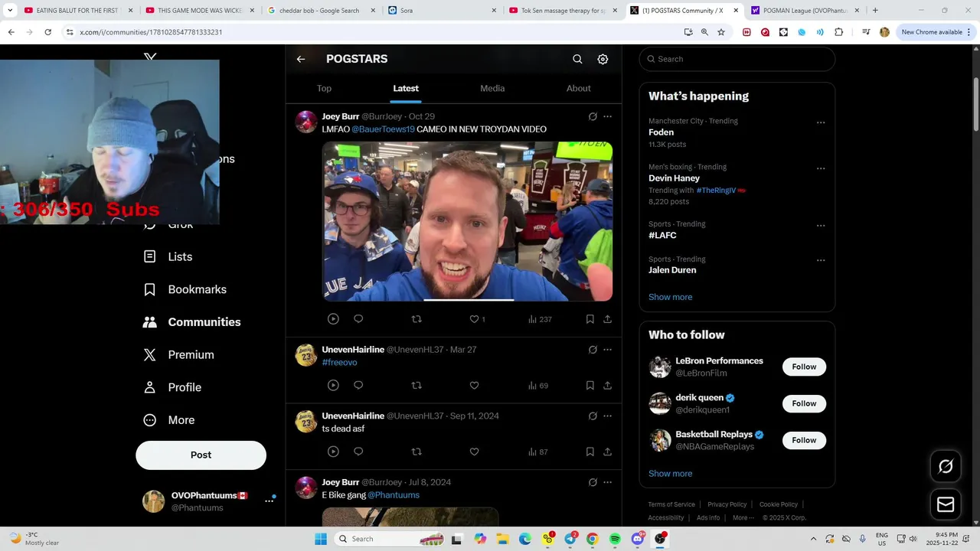Viewport: 980px width, 551px height.
Task: Click Grok icon on E Bike gang post
Action: click(x=593, y=482)
